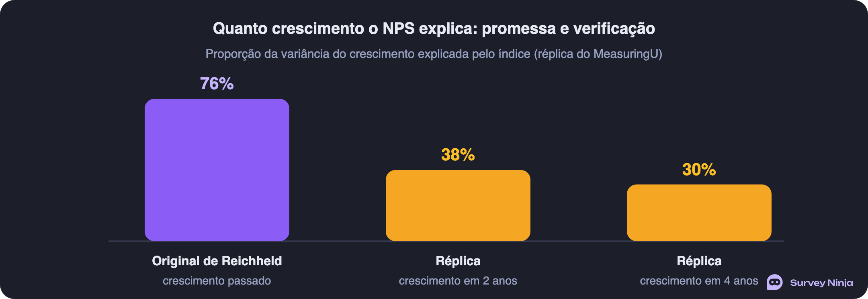Click the Survey Ninja mascot icon
Image resolution: width=868 pixels, height=299 pixels.
[x=774, y=282]
